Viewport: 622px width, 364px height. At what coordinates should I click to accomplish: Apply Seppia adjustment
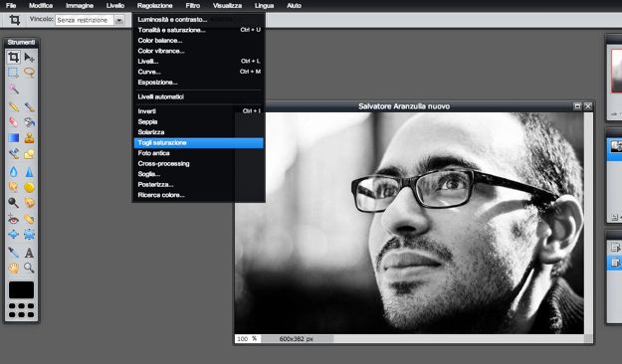[x=198, y=121]
